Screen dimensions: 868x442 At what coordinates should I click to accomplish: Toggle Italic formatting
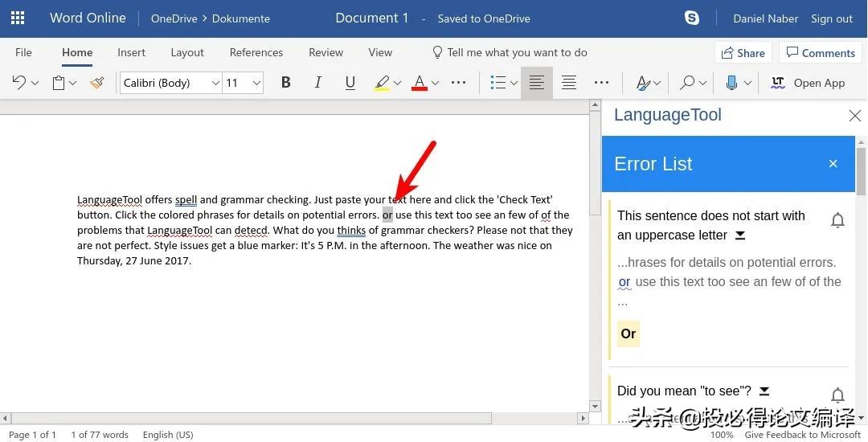pyautogui.click(x=317, y=83)
